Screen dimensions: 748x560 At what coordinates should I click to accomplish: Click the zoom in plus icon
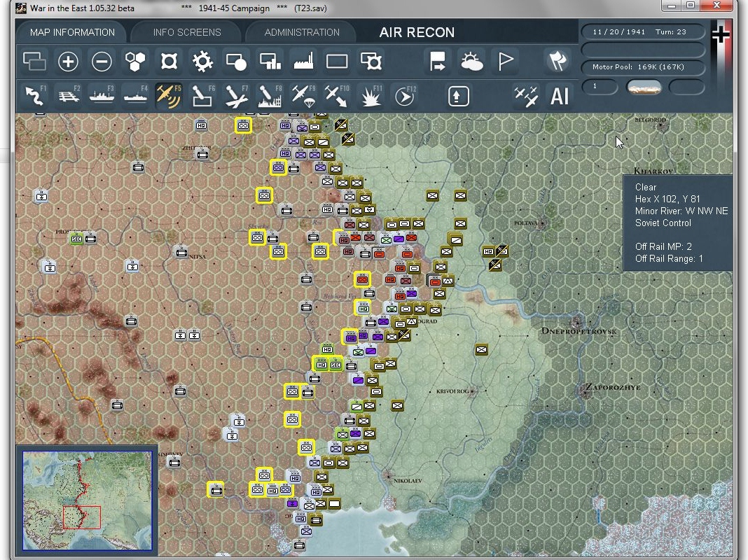68,62
